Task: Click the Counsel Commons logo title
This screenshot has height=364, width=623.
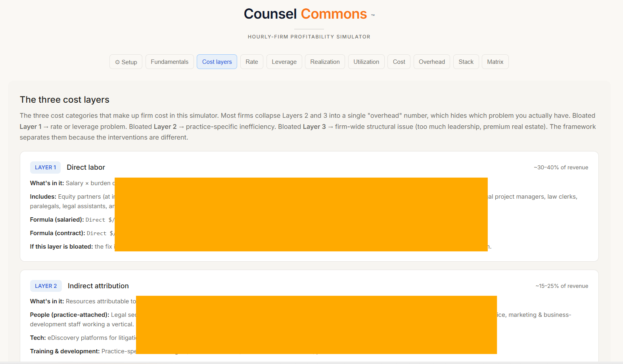Action: point(305,14)
